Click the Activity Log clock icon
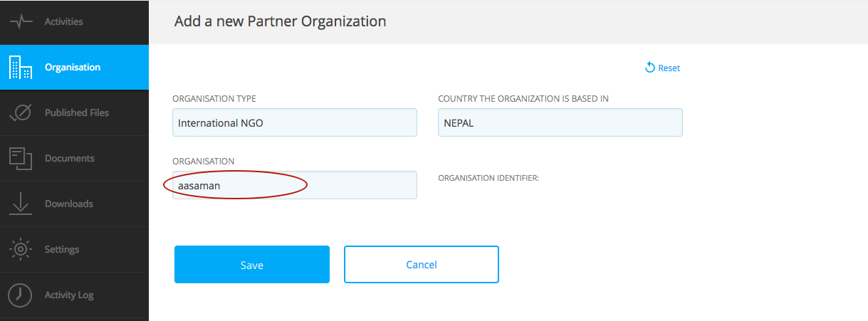 pyautogui.click(x=21, y=295)
